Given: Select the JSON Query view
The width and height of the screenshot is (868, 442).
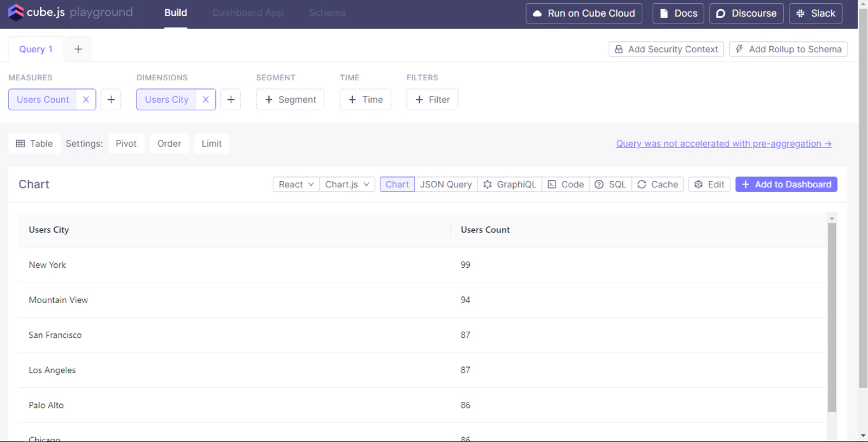Looking at the screenshot, I should coord(446,184).
